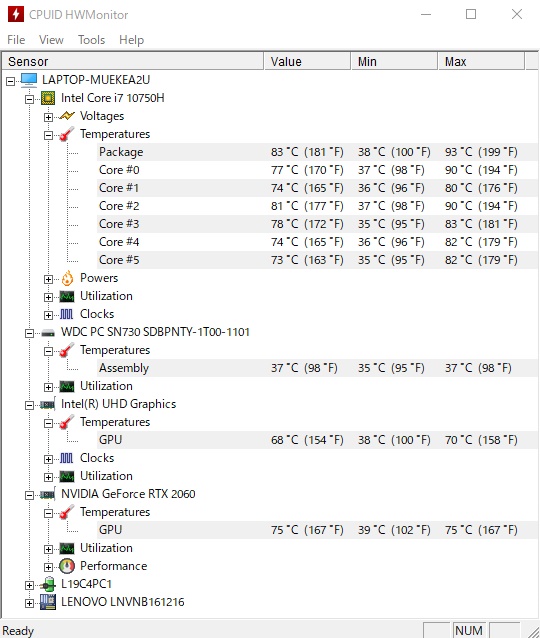Click the Intel Core i7 10750H CPU chip icon
The image size is (540, 638).
coord(48,98)
